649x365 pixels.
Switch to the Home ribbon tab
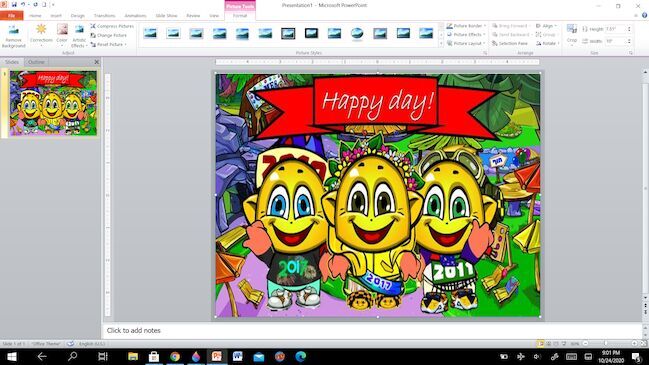tap(35, 16)
